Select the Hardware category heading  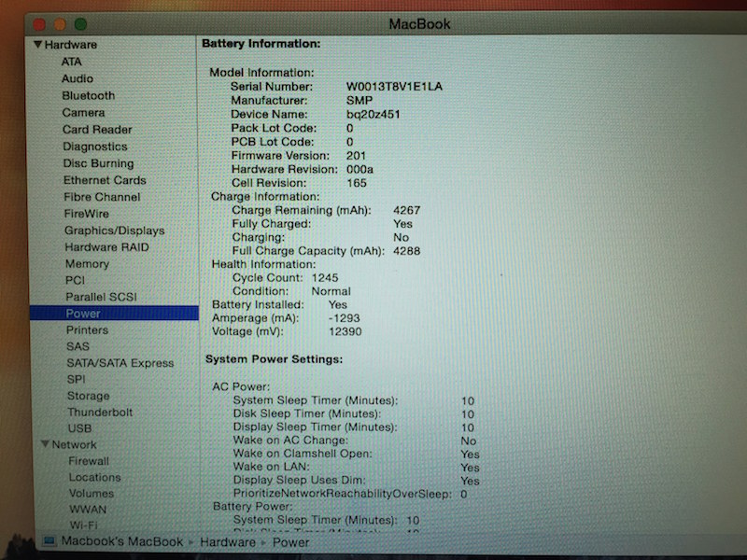[71, 45]
